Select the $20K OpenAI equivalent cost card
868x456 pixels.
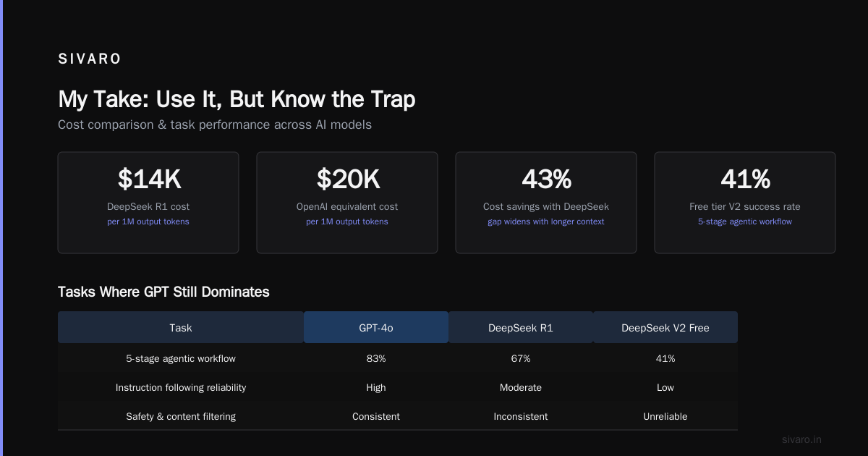coord(347,203)
